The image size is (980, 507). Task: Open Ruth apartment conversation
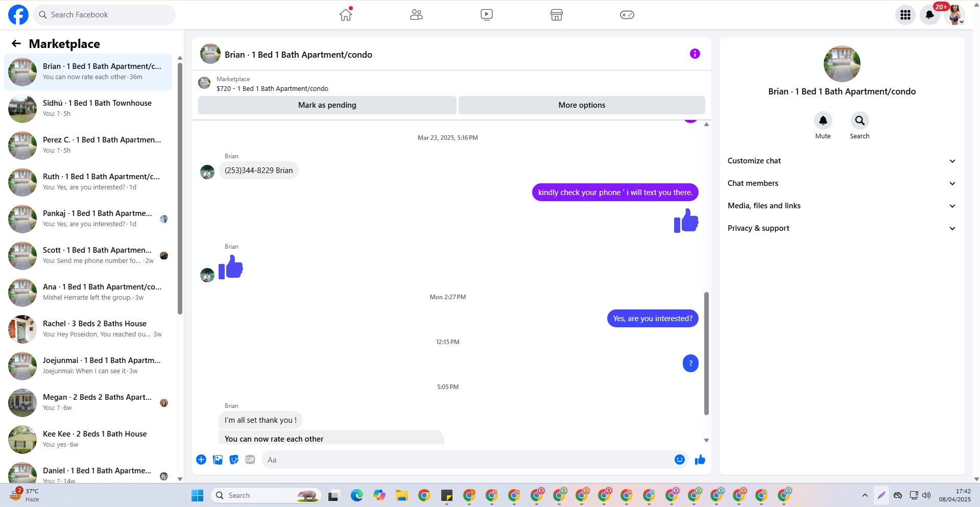pyautogui.click(x=88, y=182)
